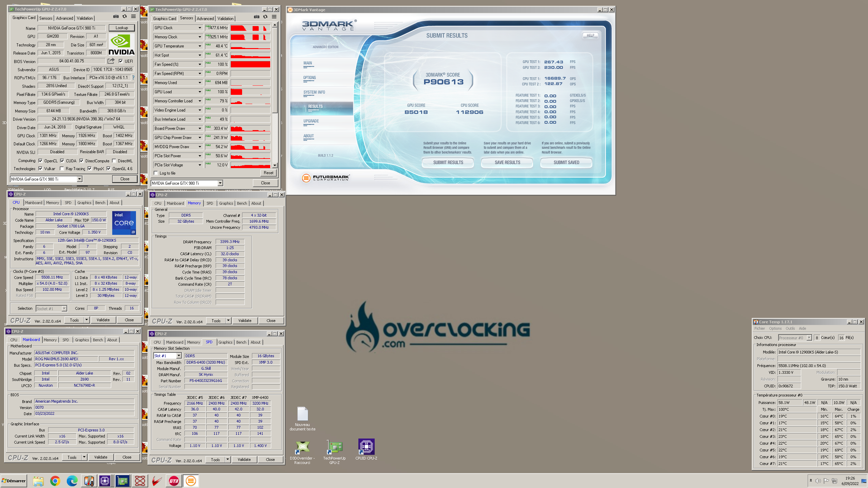Click the Intel Core i9 logo in CPU-Z
Image resolution: width=868 pixels, height=488 pixels.
pos(124,223)
